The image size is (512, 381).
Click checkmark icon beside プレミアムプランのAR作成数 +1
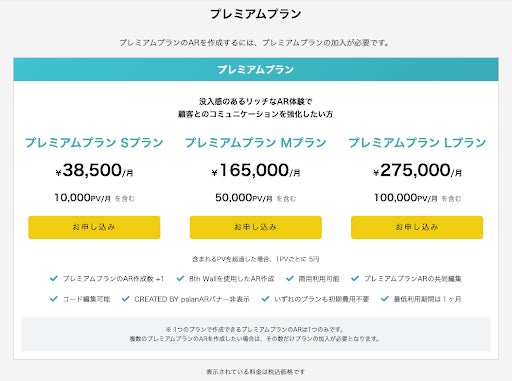[54, 278]
